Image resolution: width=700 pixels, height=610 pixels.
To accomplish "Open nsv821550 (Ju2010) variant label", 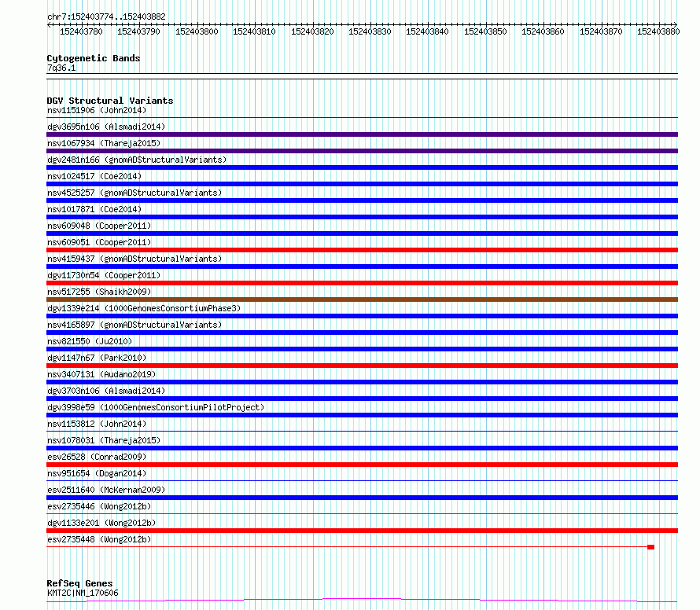I will click(x=90, y=341).
